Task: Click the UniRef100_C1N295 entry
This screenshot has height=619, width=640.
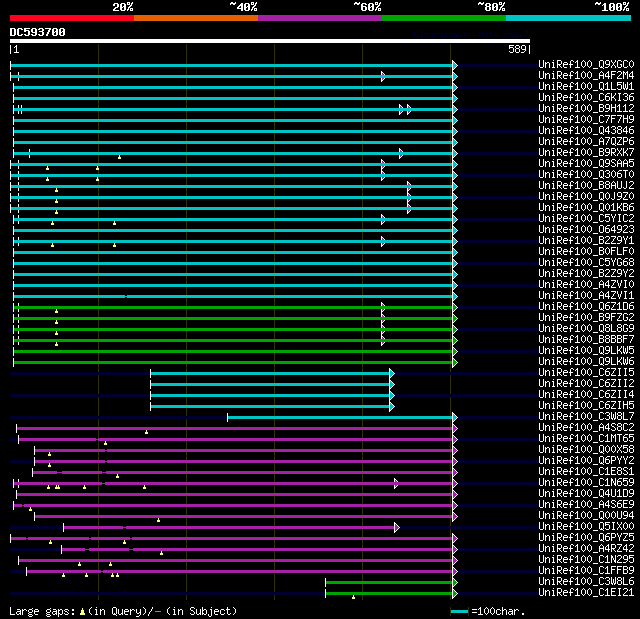Action: [x=586, y=560]
